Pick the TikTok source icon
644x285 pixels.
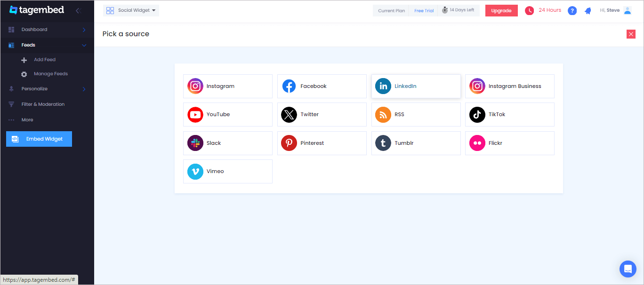point(477,114)
